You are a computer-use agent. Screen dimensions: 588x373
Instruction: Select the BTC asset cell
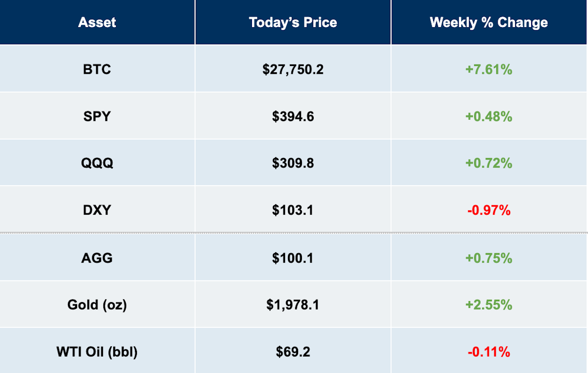click(97, 69)
